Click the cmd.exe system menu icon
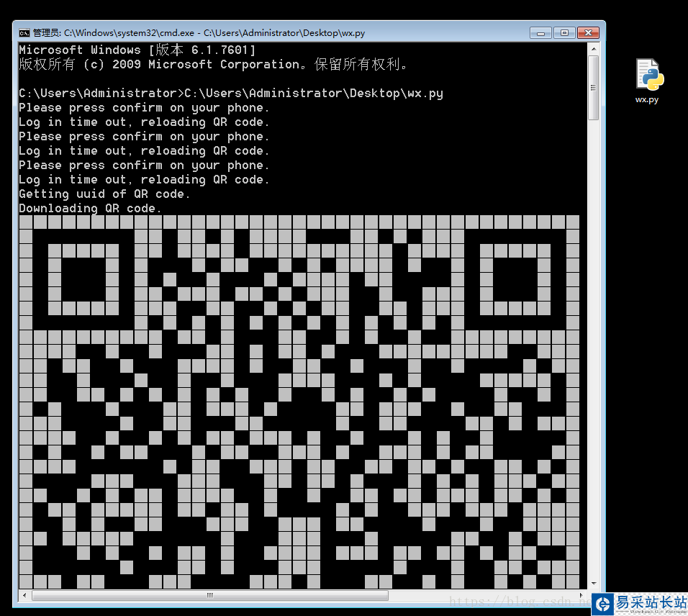The width and height of the screenshot is (688, 616). point(24,33)
